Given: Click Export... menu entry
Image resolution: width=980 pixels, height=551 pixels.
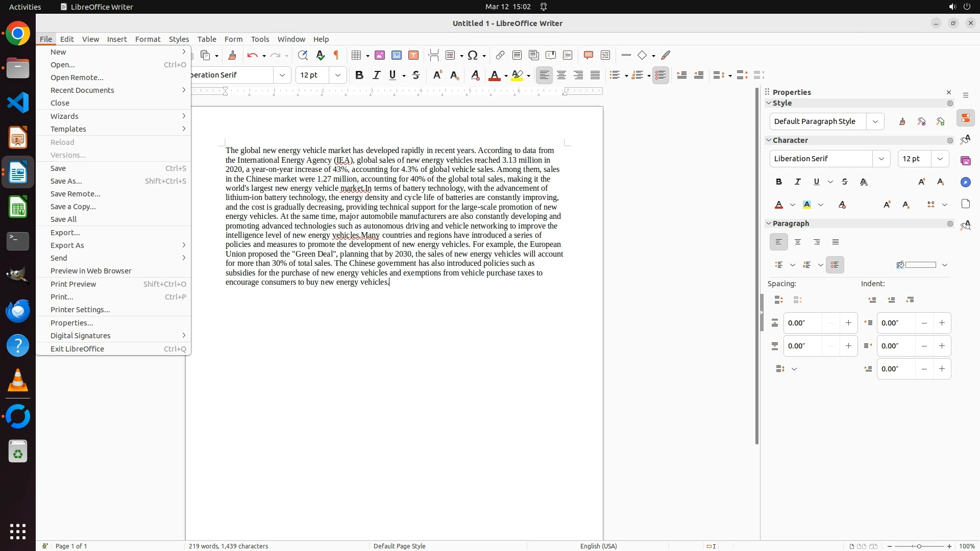Looking at the screenshot, I should coord(65,233).
